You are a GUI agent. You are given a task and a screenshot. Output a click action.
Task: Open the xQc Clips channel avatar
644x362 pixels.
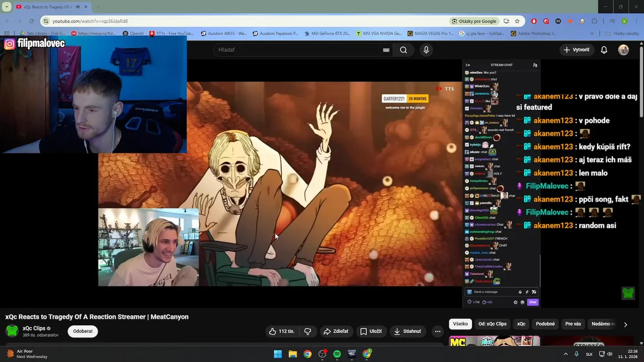click(x=12, y=331)
